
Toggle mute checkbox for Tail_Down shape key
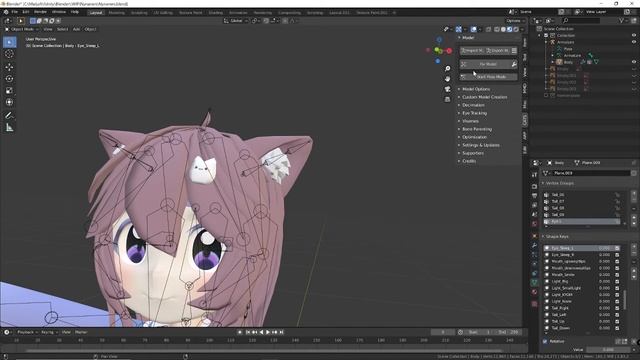(x=617, y=328)
